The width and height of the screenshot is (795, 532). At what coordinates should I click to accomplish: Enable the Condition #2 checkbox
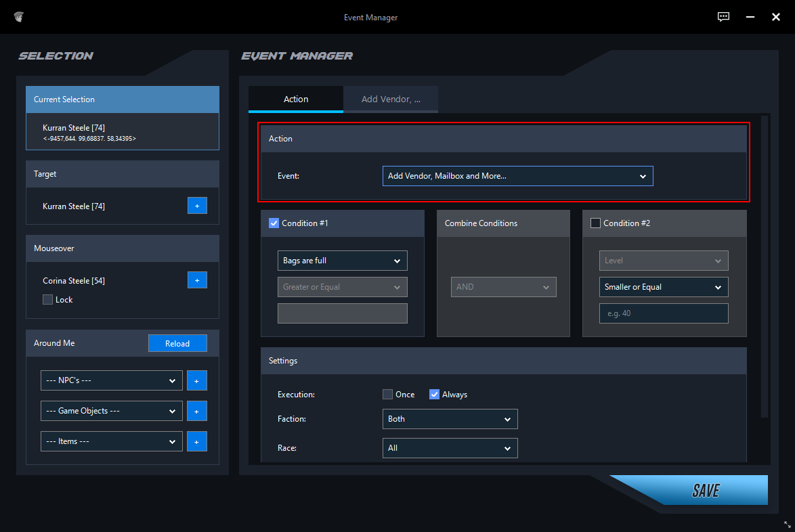pyautogui.click(x=595, y=223)
